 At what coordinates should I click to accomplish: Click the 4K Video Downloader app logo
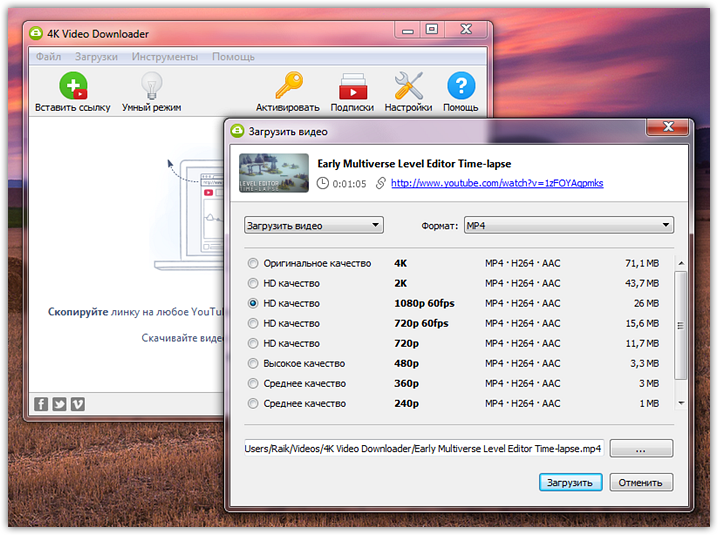coord(36,33)
